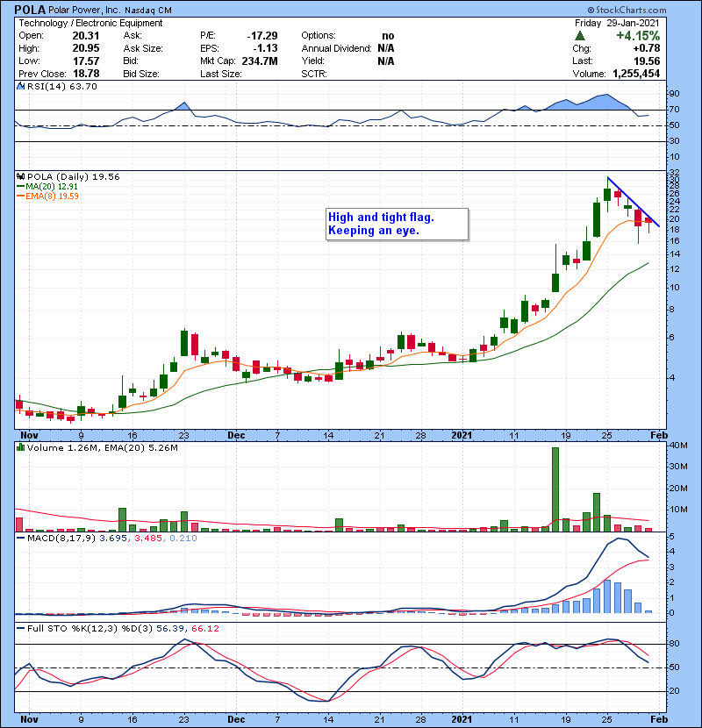Click the RSI(14) 63.70 indicator label
Screen dimensions: 702x728
pyautogui.click(x=62, y=86)
